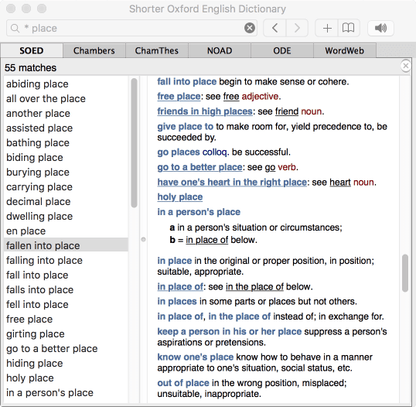Select 'hiding place' in the list
This screenshot has width=416, height=407.
point(66,363)
